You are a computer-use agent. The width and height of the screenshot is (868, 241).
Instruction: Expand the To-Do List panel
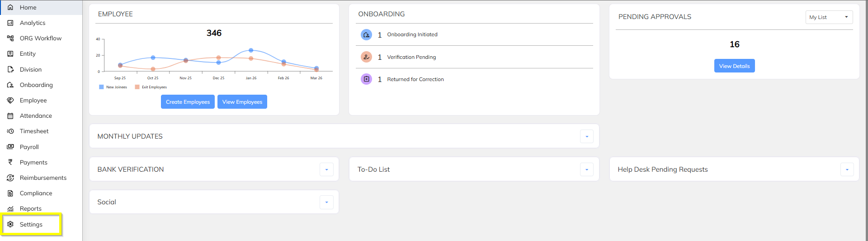(586, 169)
